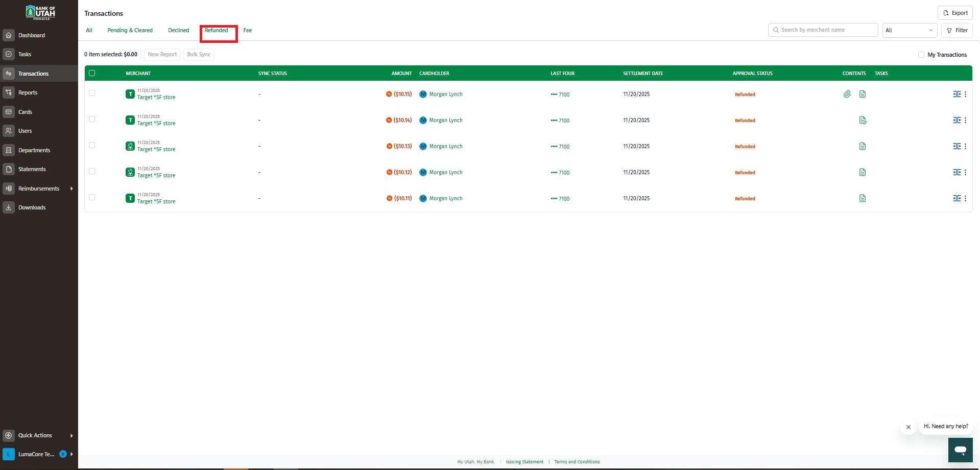
Task: Open receipt document icon for ($10.12) row
Action: click(x=863, y=172)
